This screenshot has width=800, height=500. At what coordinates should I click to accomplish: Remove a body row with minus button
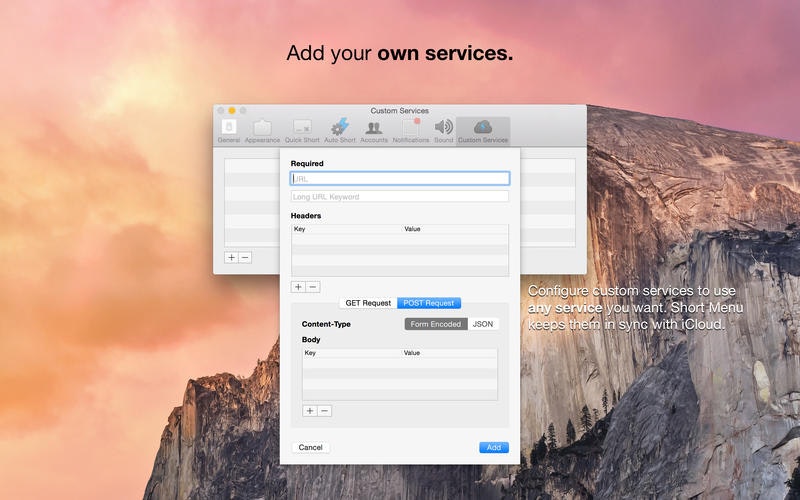coord(324,411)
